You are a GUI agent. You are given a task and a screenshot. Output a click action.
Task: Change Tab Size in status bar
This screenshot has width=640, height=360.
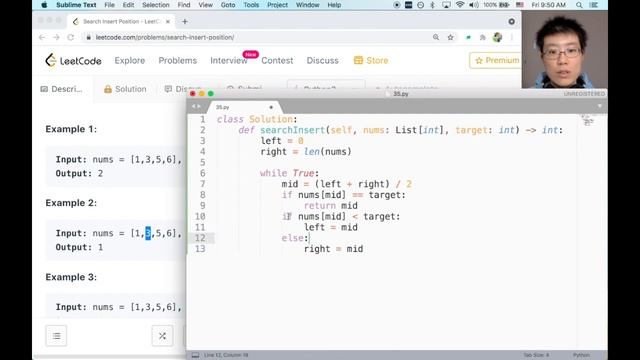[x=536, y=355]
